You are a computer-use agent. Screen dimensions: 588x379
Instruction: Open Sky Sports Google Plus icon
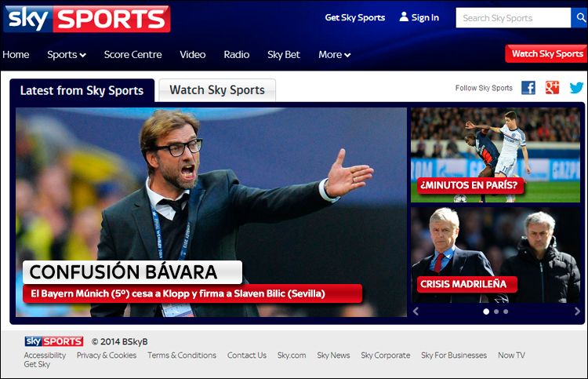click(552, 87)
